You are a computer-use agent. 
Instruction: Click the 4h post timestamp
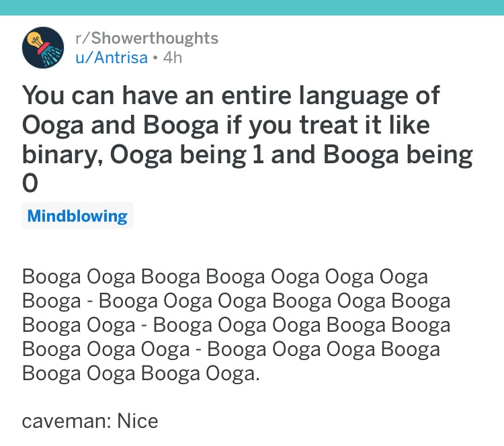coord(173,58)
